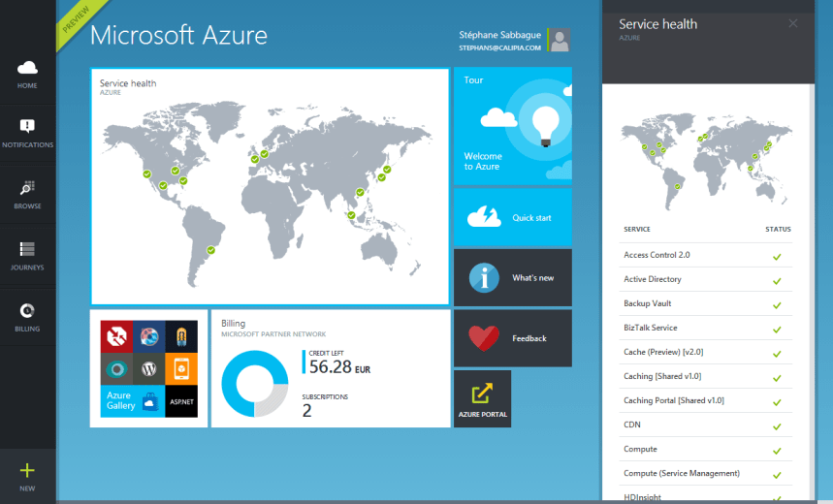The image size is (833, 504).
Task: Click the Quick start lightning cloud icon
Action: (484, 217)
